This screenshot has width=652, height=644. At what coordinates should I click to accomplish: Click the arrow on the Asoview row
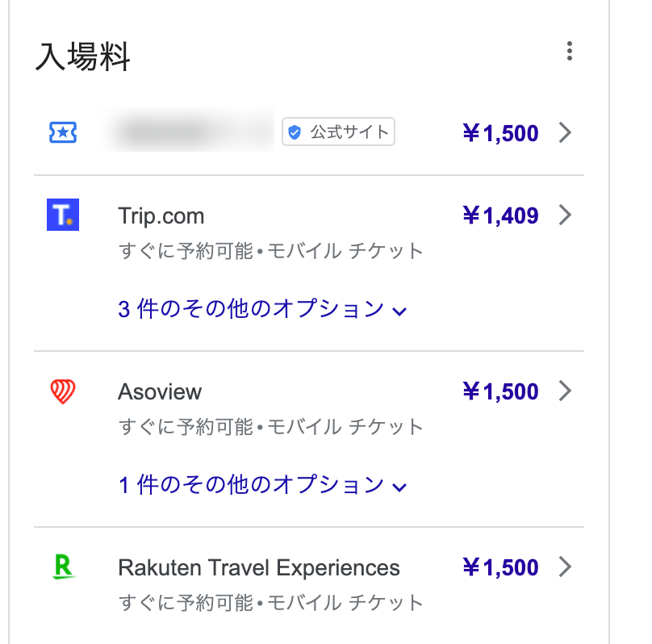click(x=565, y=391)
